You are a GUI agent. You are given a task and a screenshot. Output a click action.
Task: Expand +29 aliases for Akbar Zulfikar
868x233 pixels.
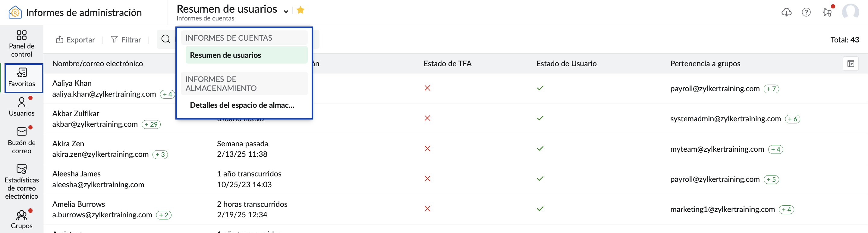151,124
